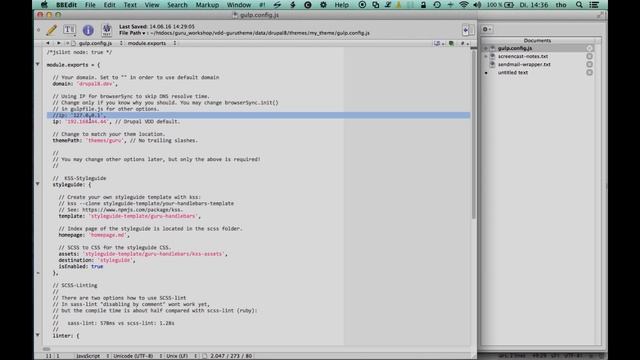The image size is (640, 360).
Task: Close untitled text with its sidebar circle button
Action: (x=589, y=73)
